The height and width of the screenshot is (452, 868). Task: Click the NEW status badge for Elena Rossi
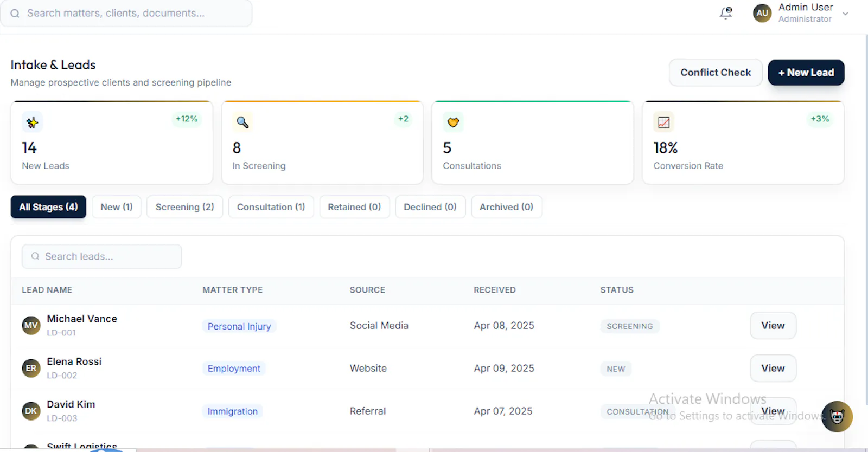point(616,369)
